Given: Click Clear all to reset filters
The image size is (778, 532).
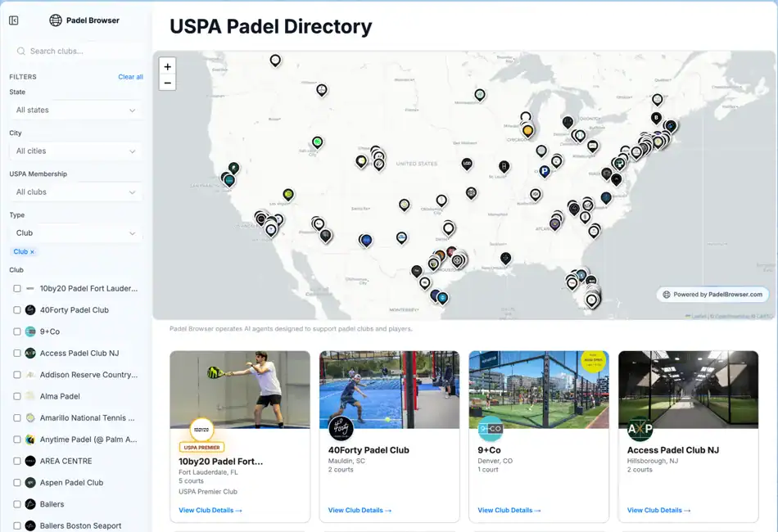Looking at the screenshot, I should click(x=131, y=76).
